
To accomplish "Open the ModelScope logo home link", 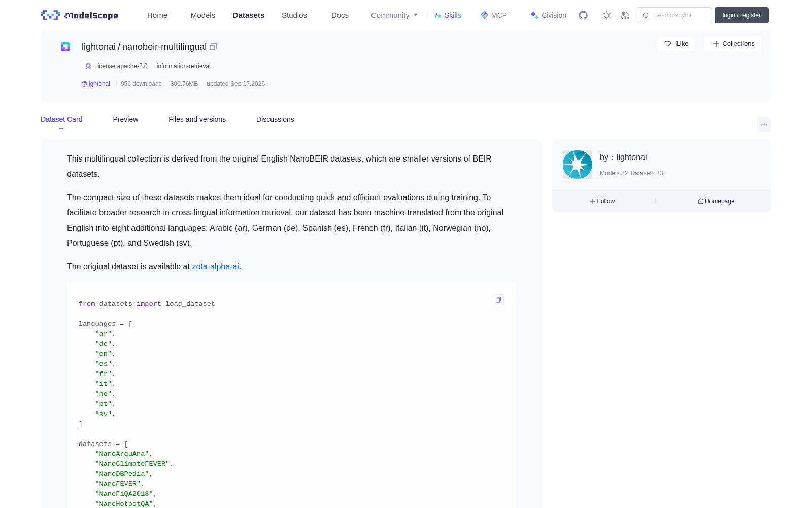I will tap(79, 15).
